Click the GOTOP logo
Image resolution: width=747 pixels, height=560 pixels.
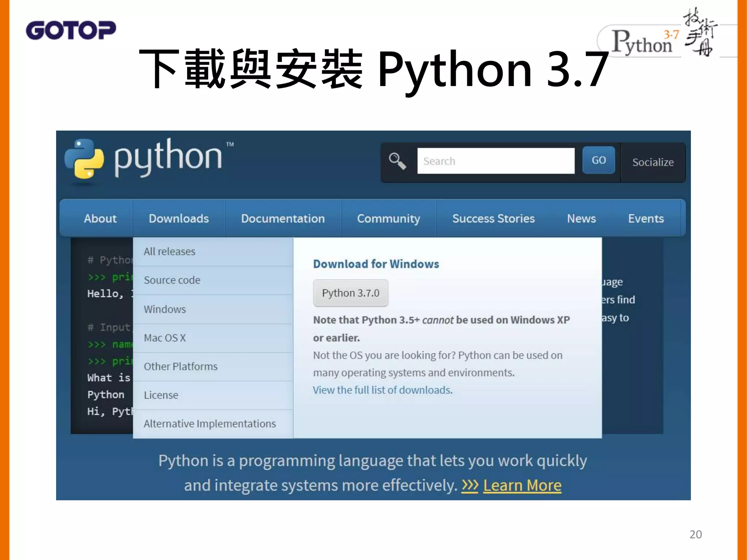(71, 30)
